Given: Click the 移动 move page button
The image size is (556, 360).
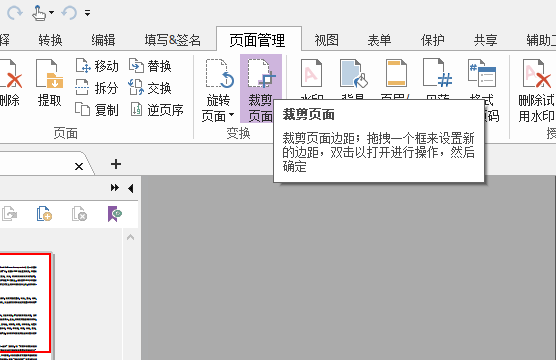Looking at the screenshot, I should coord(97,66).
